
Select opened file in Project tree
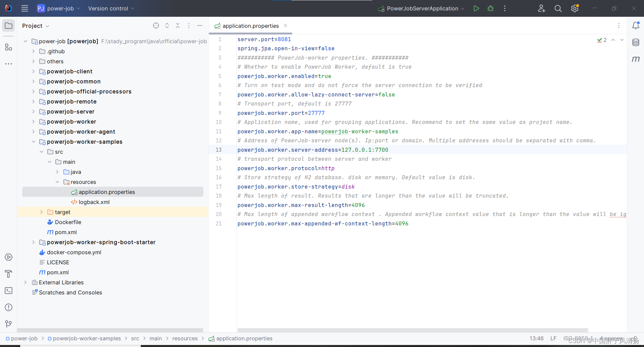click(156, 25)
